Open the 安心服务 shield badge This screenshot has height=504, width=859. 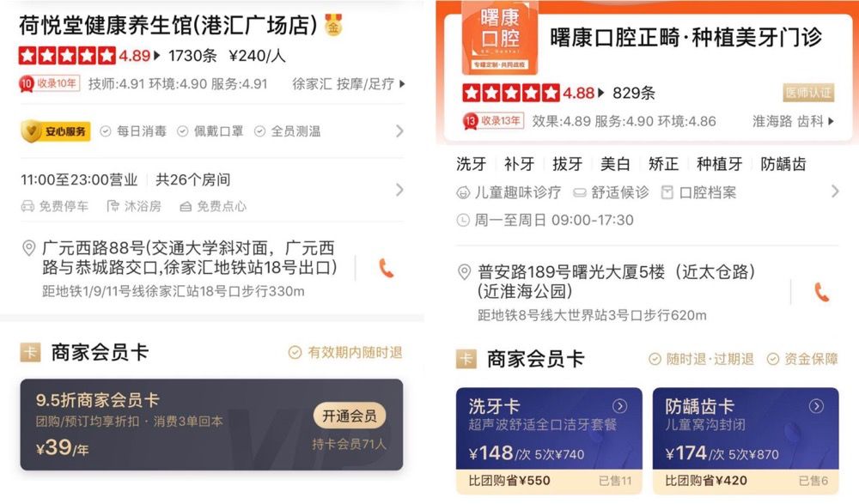pyautogui.click(x=55, y=131)
